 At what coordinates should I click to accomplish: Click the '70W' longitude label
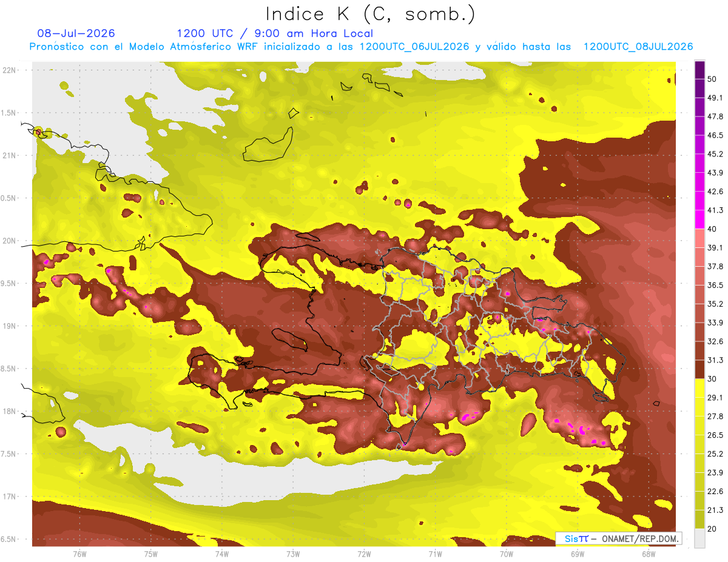coord(507,554)
